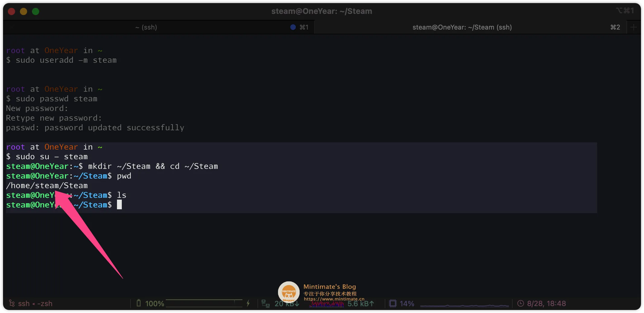
Task: Click the battery icon in status bar
Action: [139, 303]
